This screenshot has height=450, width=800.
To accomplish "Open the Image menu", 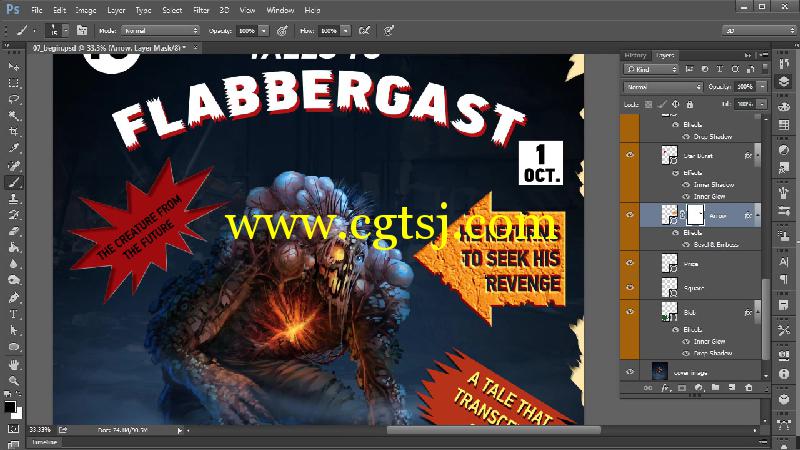I will (85, 10).
